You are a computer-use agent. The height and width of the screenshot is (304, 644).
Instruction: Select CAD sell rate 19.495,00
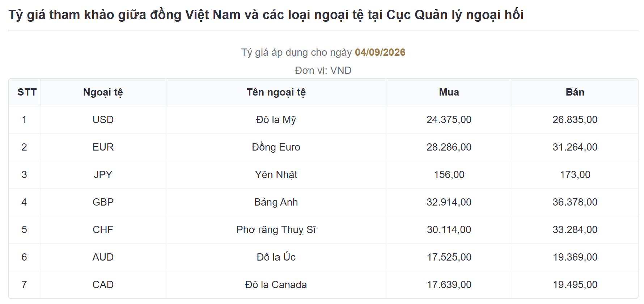point(575,285)
